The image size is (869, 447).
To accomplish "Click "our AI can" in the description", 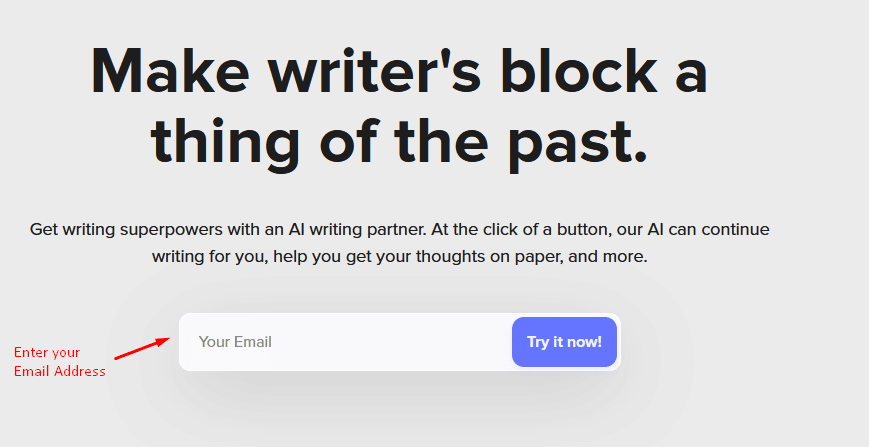I will 652,229.
